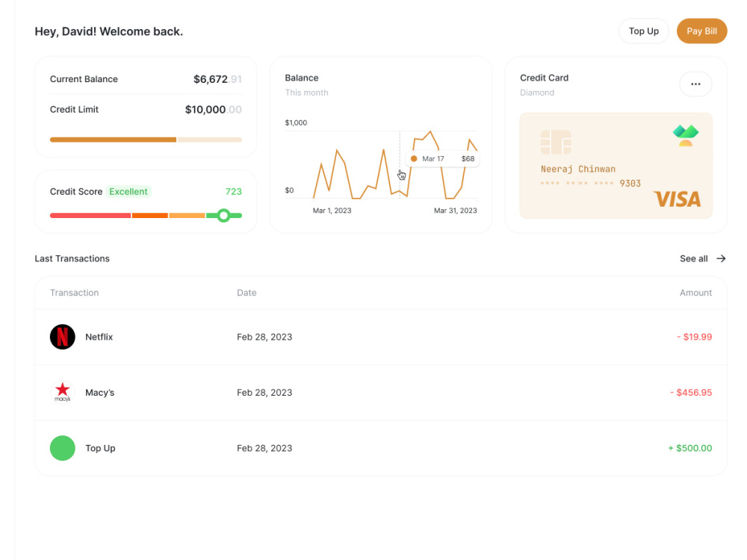Click the Mar 1, 2023 chart axis label

click(332, 211)
